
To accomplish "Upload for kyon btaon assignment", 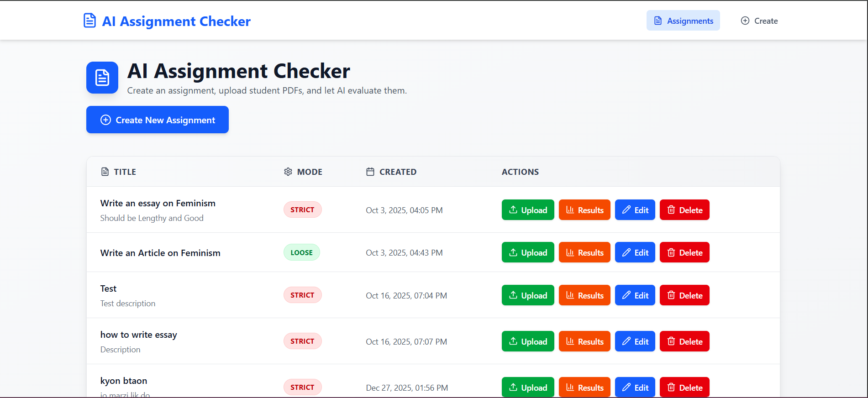I will [528, 387].
